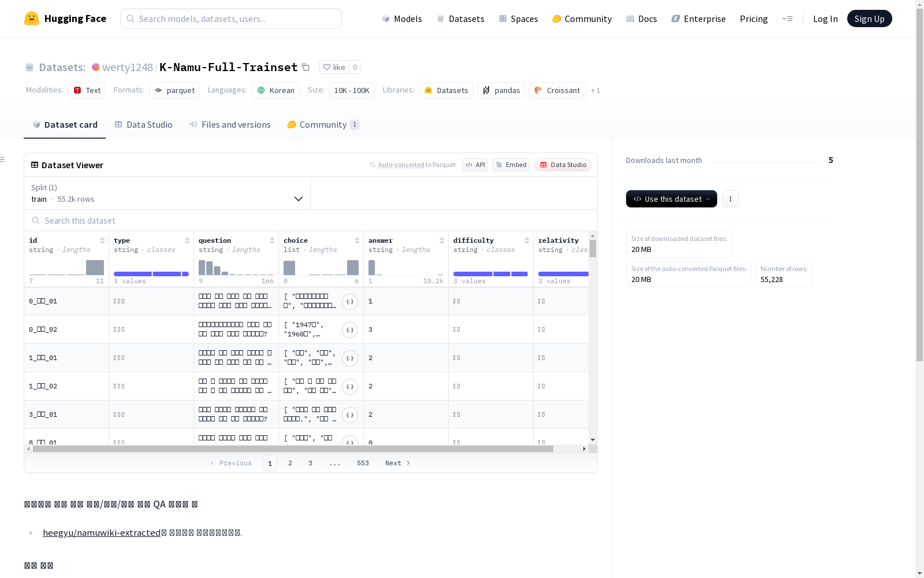Click Next page in pagination

(397, 463)
